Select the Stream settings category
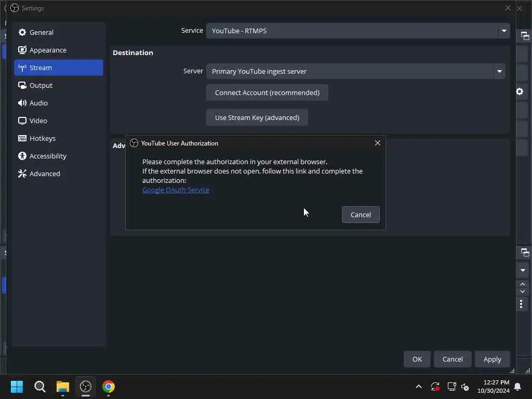 (58, 68)
